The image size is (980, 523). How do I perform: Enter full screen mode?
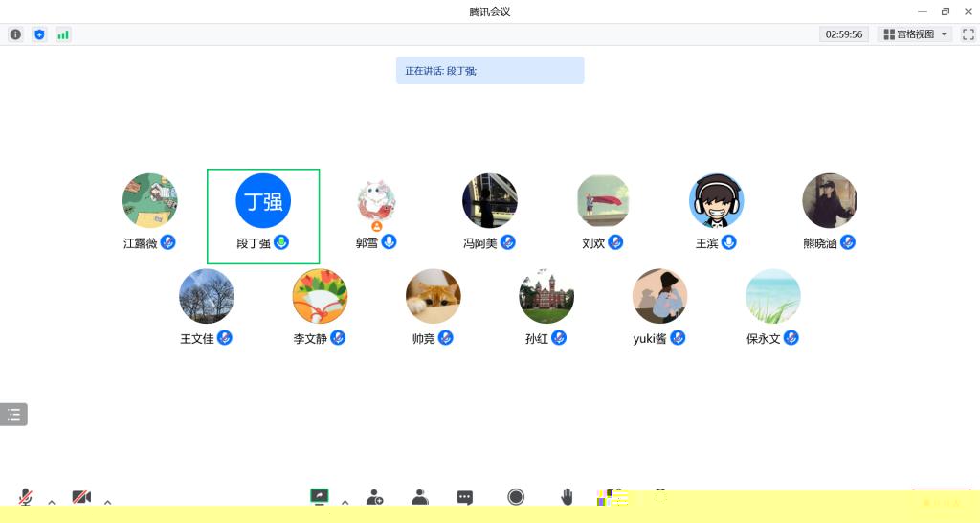969,34
